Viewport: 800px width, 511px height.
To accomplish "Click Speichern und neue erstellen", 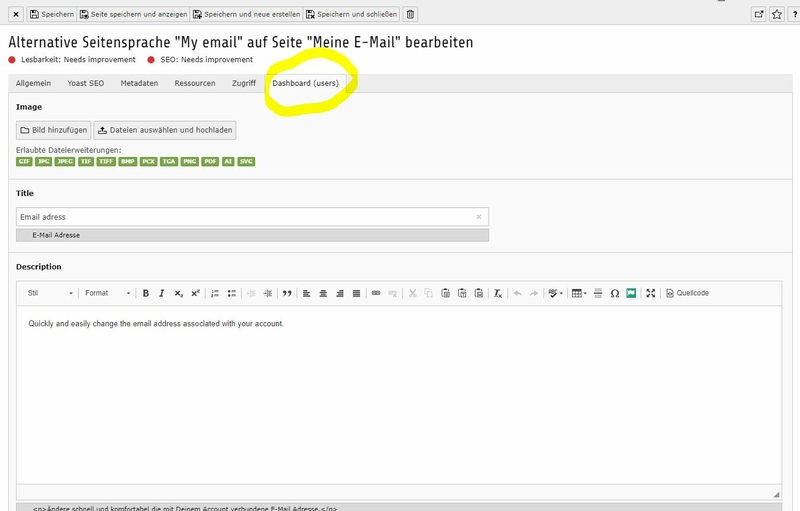I will click(x=246, y=14).
